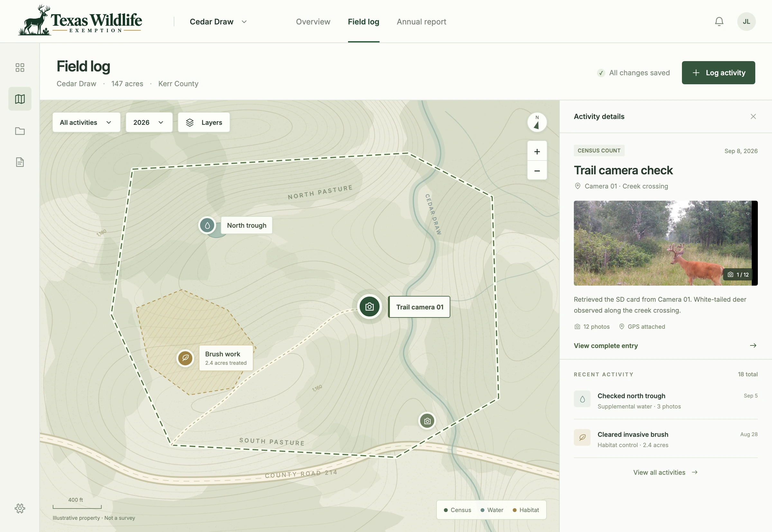This screenshot has width=772, height=532.
Task: Open View all activities link
Action: (x=665, y=472)
